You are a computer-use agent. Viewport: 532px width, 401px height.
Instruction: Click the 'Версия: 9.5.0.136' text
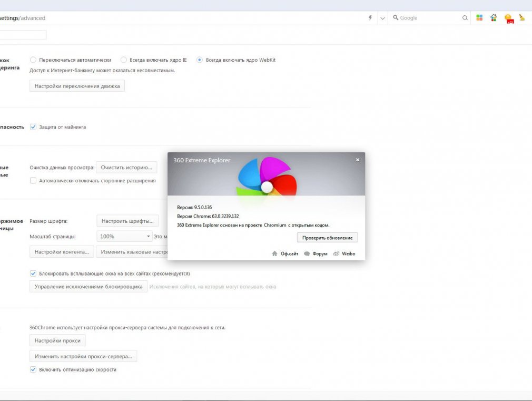194,207
